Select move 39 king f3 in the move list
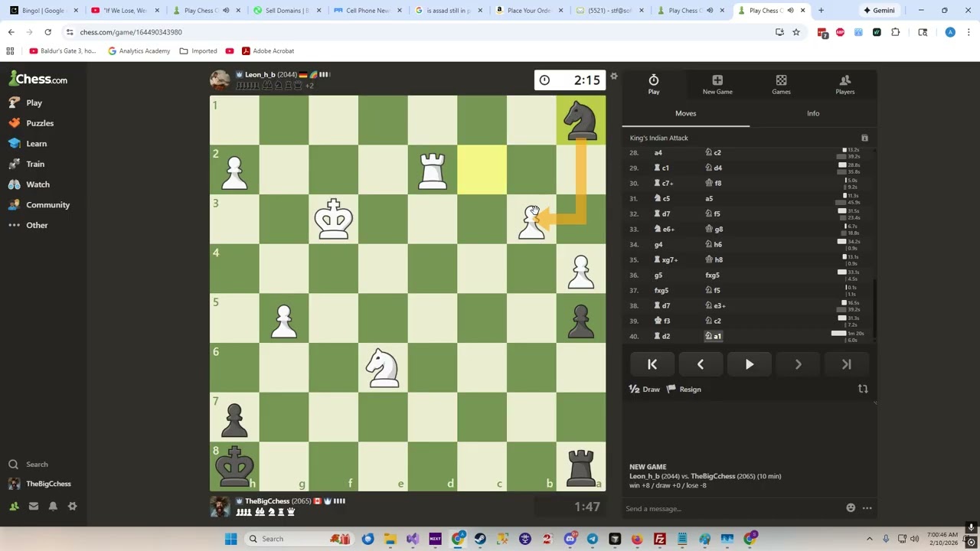980x551 pixels. pos(661,321)
